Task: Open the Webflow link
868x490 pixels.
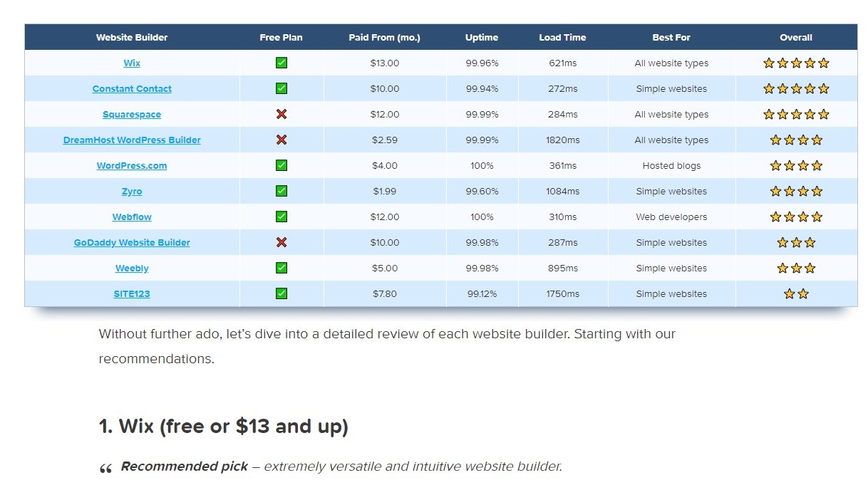Action: 132,217
